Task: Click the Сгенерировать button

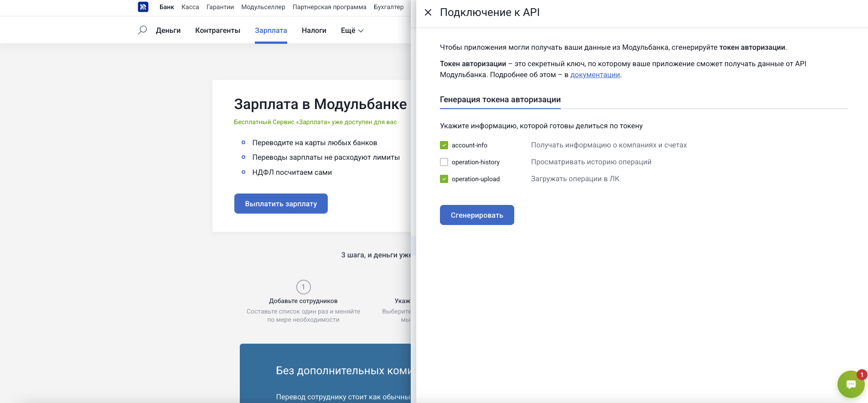Action: [x=477, y=215]
